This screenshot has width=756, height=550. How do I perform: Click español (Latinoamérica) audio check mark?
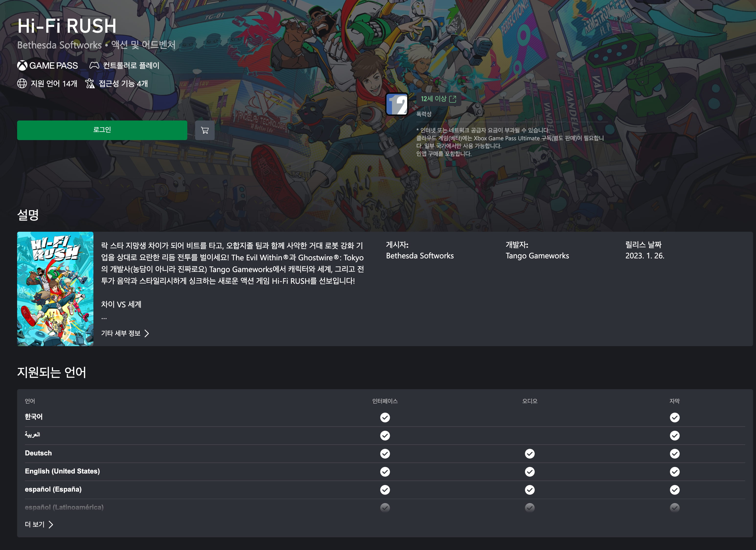click(x=530, y=508)
